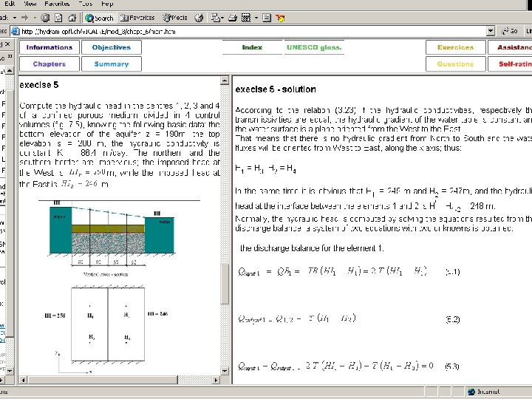
Task: Open the Edit tool dropdown arrow
Action: tap(256, 18)
